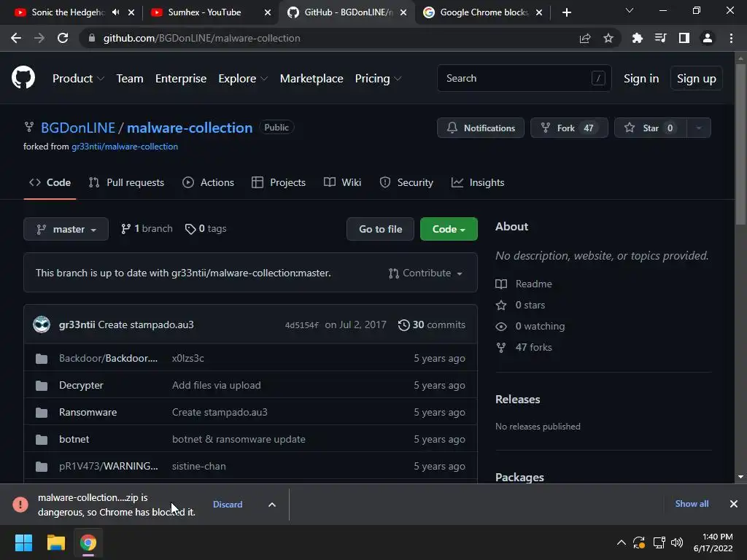Switch to the Wiki tab
The height and width of the screenshot is (560, 747).
coord(343,183)
